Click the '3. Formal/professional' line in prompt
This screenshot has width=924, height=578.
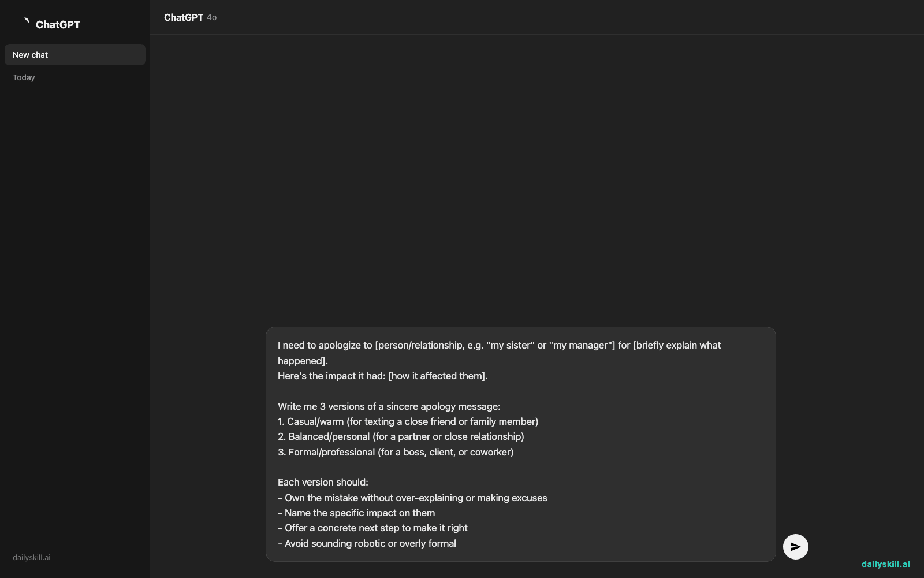(396, 452)
